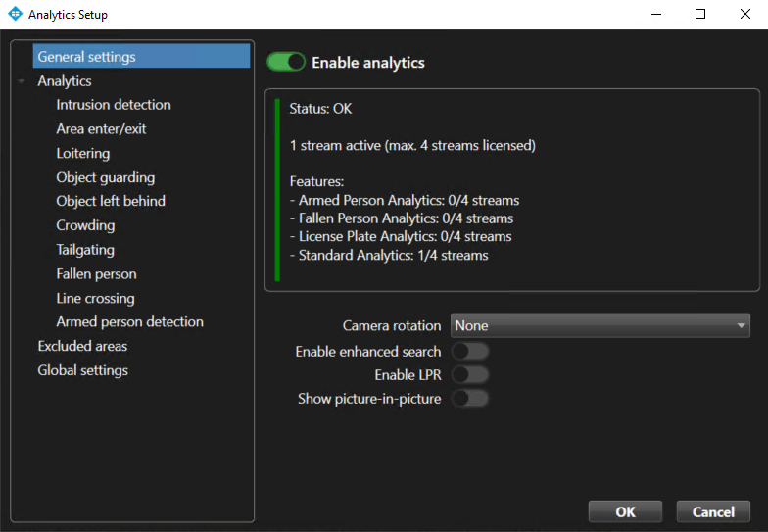Open Line crossing configuration
This screenshot has height=532, width=768.
pos(95,298)
